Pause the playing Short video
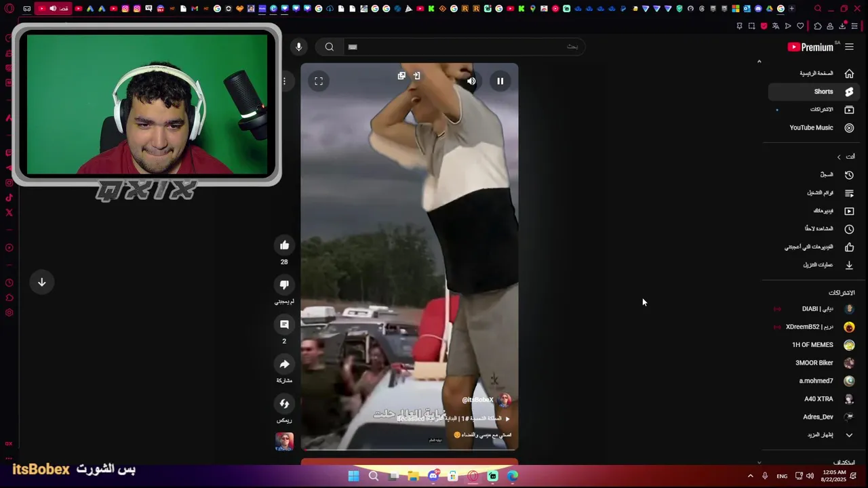The image size is (868, 488). click(x=500, y=81)
